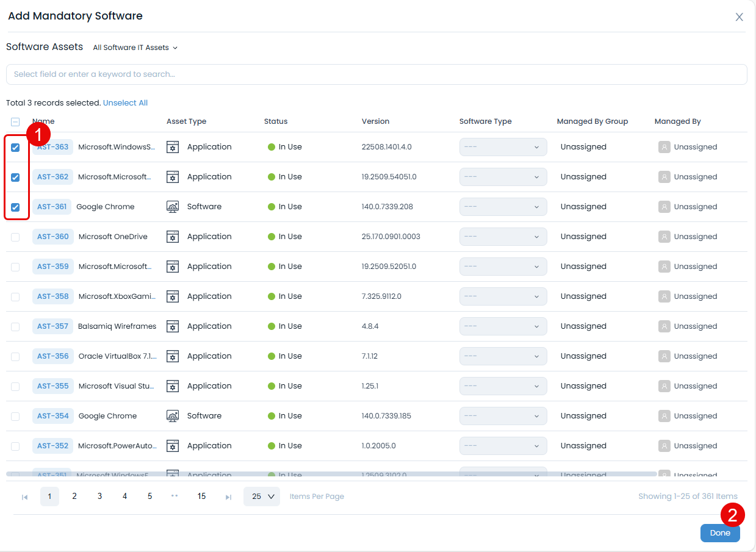Go to page 3 of results
756x552 pixels.
pyautogui.click(x=99, y=496)
